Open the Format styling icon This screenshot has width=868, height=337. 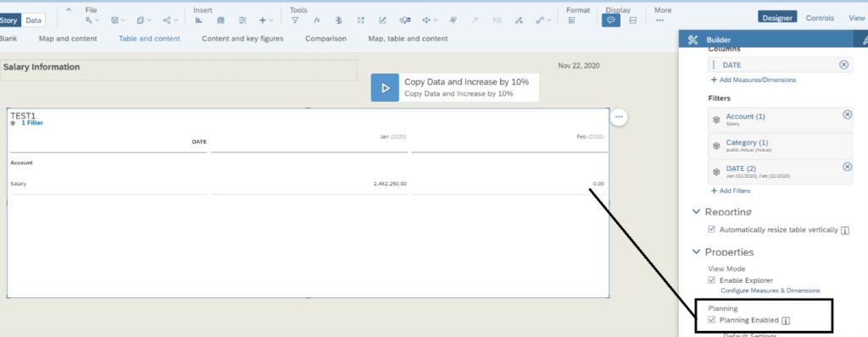pos(572,20)
